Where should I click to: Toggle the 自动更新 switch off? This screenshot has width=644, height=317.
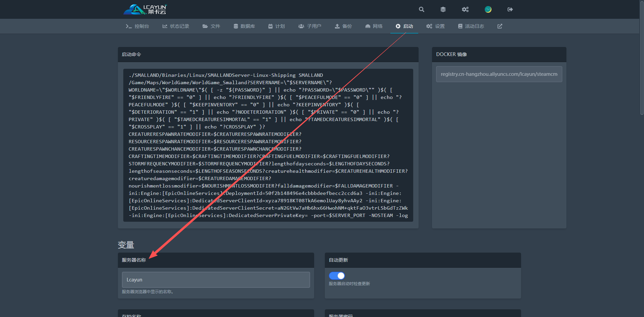pos(337,276)
